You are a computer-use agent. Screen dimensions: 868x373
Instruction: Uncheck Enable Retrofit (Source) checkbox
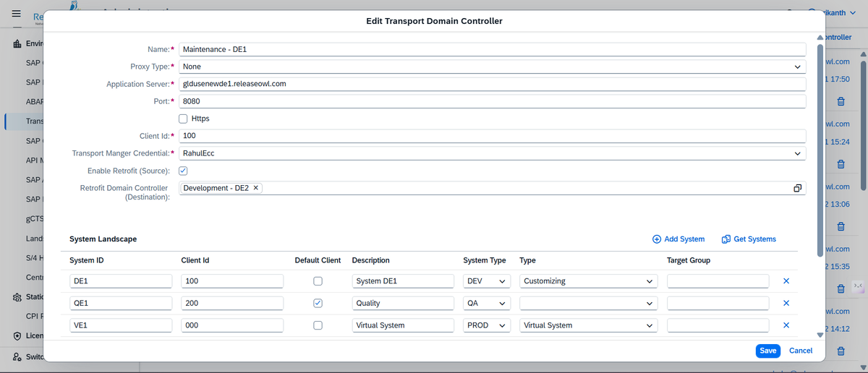(x=183, y=171)
